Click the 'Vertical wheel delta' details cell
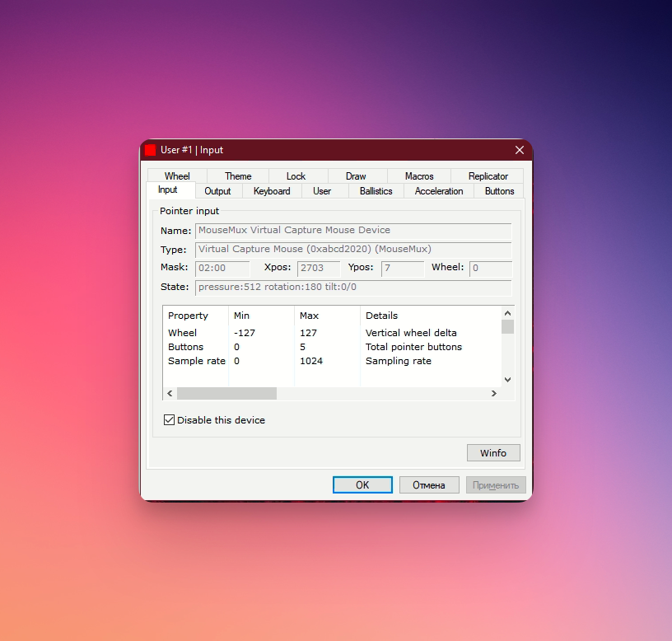 coord(411,333)
